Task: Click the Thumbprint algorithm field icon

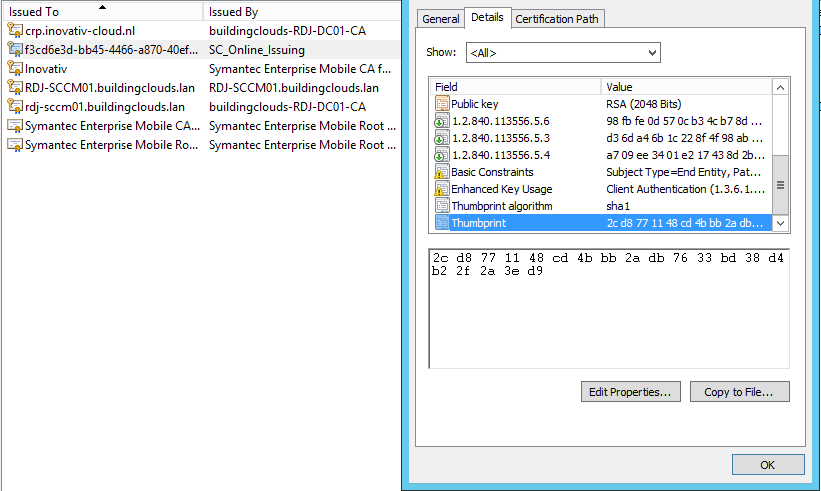Action: click(442, 206)
